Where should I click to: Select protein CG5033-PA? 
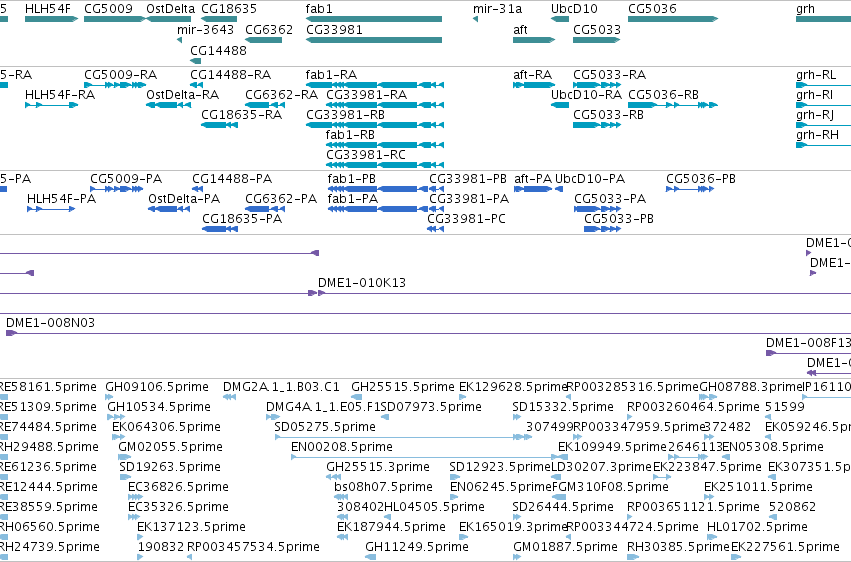coord(610,199)
